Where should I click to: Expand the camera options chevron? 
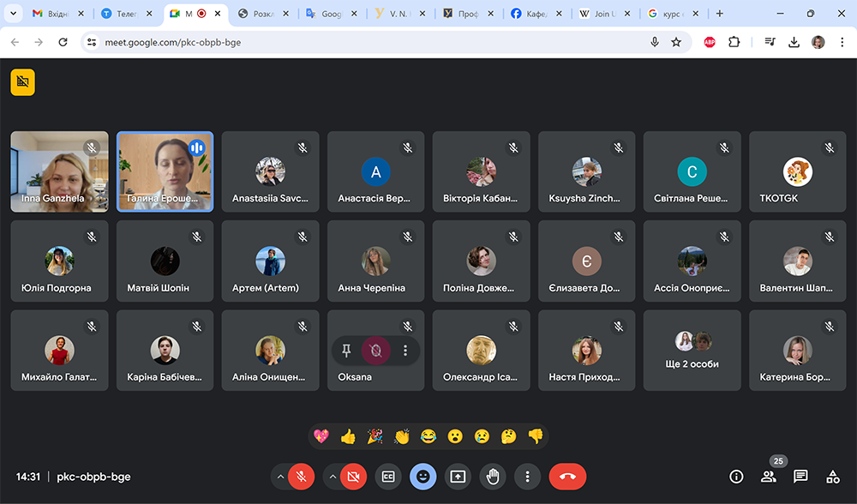[x=333, y=477]
